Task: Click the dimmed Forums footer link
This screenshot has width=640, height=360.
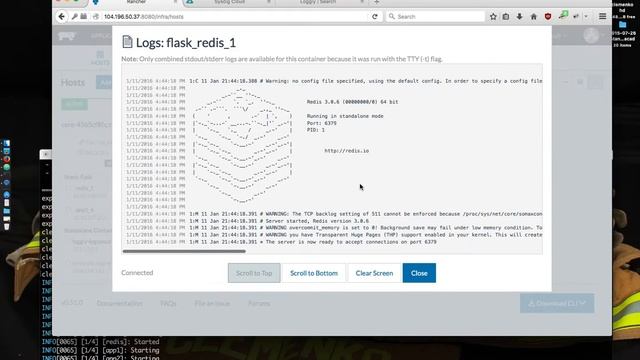Action: click(x=259, y=303)
